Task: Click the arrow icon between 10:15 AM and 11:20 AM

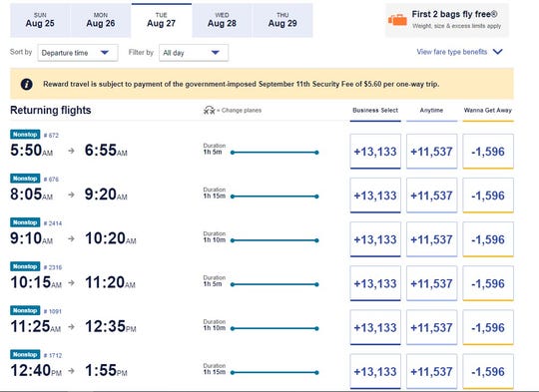Action: pos(72,282)
